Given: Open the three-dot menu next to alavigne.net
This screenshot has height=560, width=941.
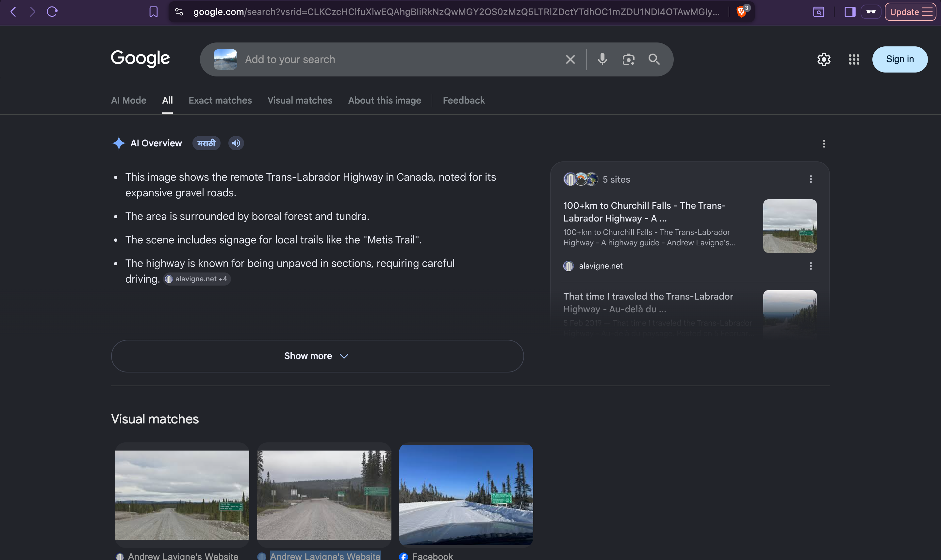Looking at the screenshot, I should [810, 266].
